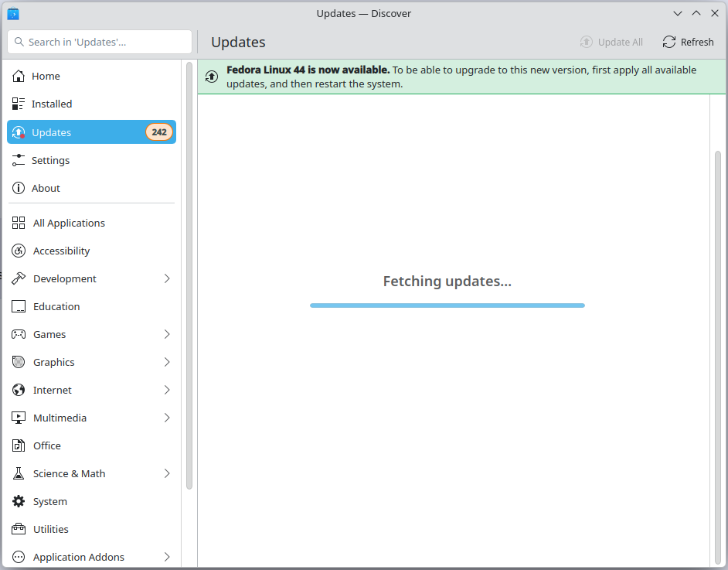Focus the Search in 'Updates' field
The width and height of the screenshot is (728, 570).
pos(100,42)
